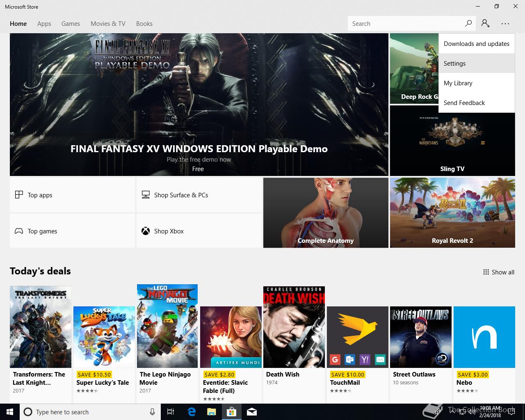Open My Library from the menu
Image resolution: width=525 pixels, height=420 pixels.
click(477, 83)
